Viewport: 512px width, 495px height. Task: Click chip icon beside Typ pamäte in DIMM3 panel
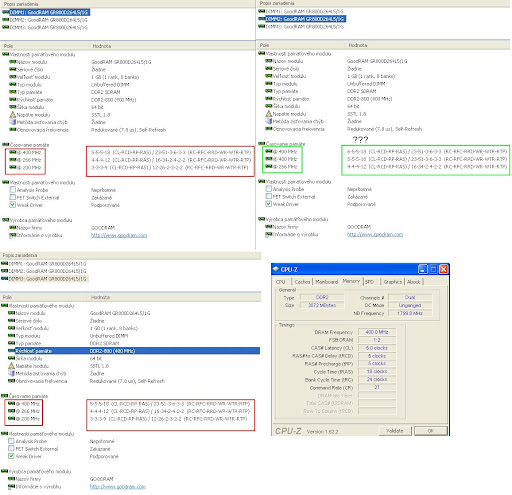click(11, 343)
